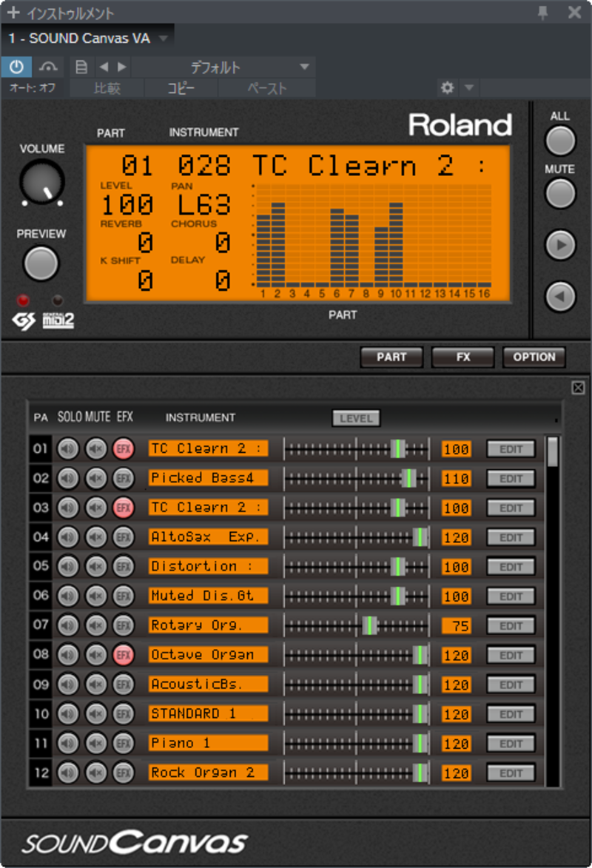
Task: Solo part 01
Action: [x=68, y=448]
